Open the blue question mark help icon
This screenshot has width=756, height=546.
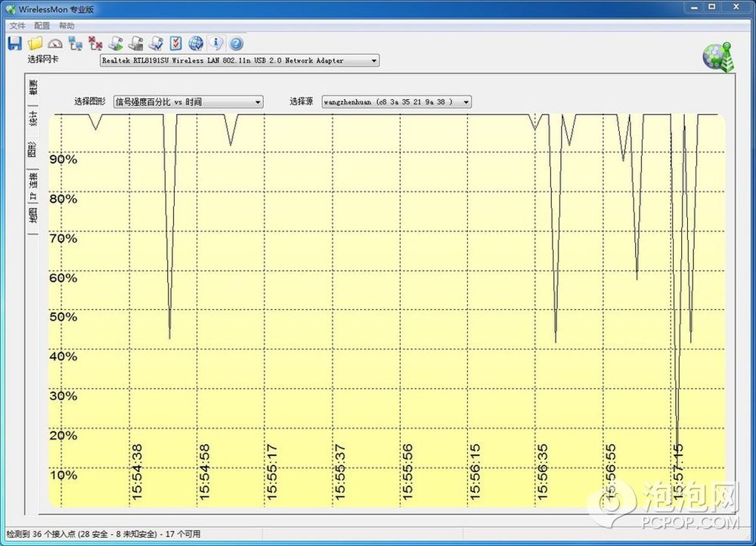point(236,44)
